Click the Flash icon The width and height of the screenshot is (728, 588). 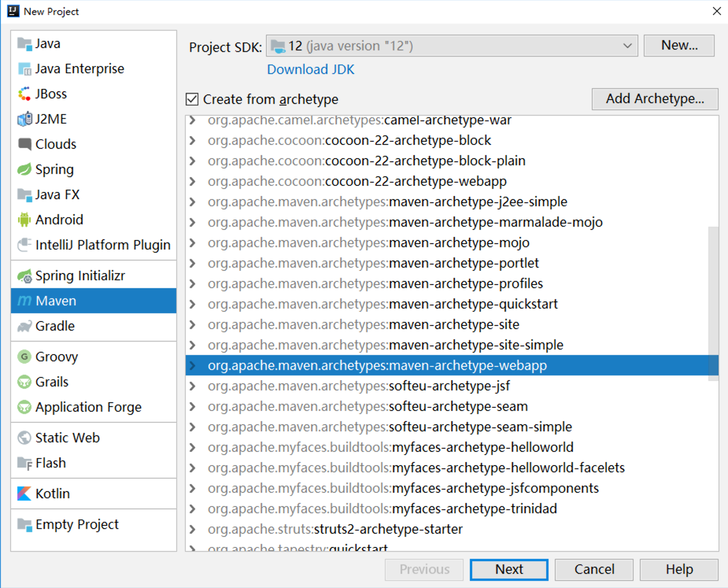(x=24, y=463)
